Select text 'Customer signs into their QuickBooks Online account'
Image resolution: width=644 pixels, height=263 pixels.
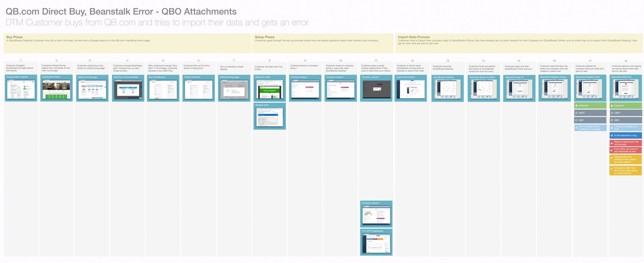[518, 68]
